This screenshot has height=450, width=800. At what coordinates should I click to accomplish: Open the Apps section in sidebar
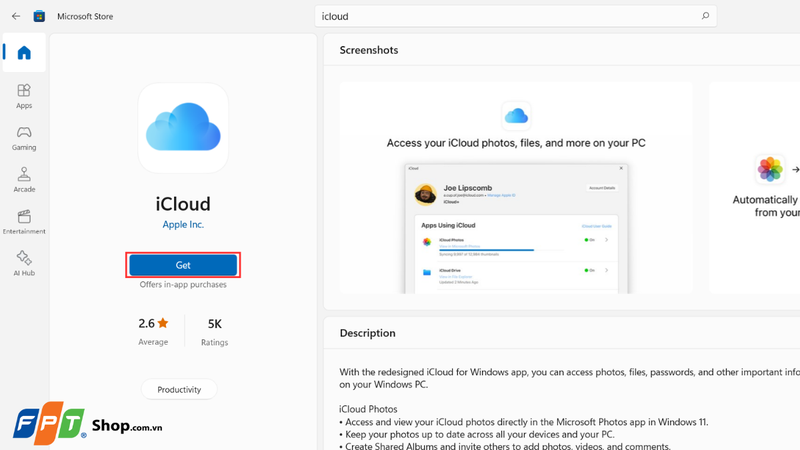tap(24, 96)
